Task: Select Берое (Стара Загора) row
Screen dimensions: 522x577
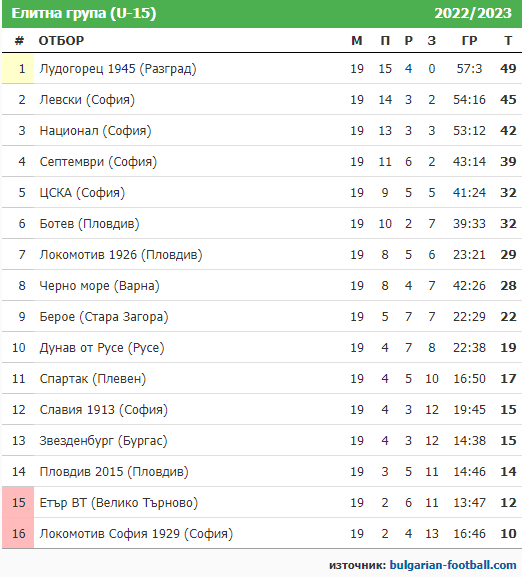Action: (104, 316)
